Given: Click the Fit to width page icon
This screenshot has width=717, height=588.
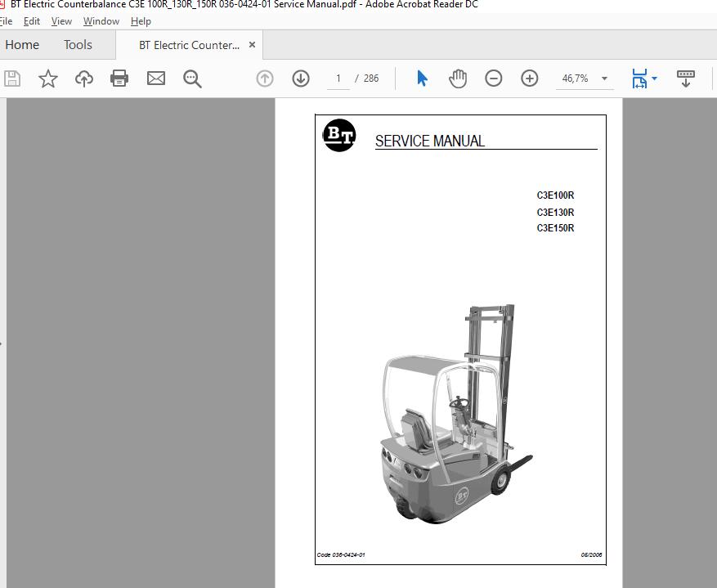Looking at the screenshot, I should 639,79.
